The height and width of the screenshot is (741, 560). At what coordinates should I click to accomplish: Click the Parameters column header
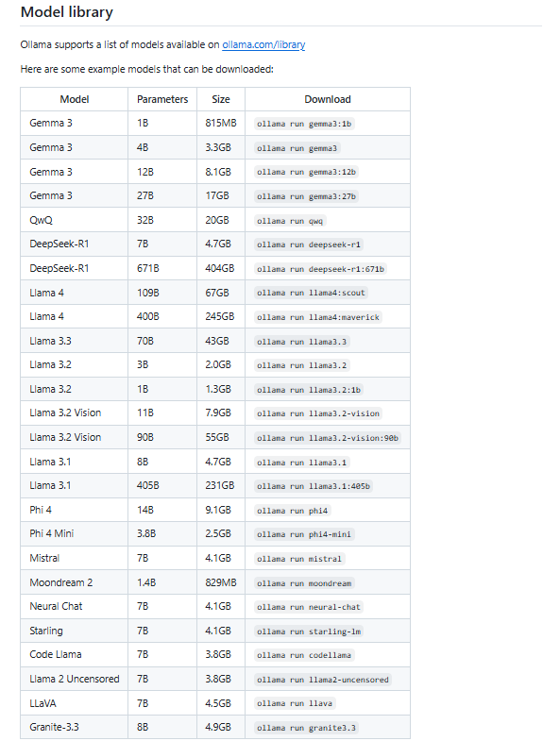(x=162, y=99)
